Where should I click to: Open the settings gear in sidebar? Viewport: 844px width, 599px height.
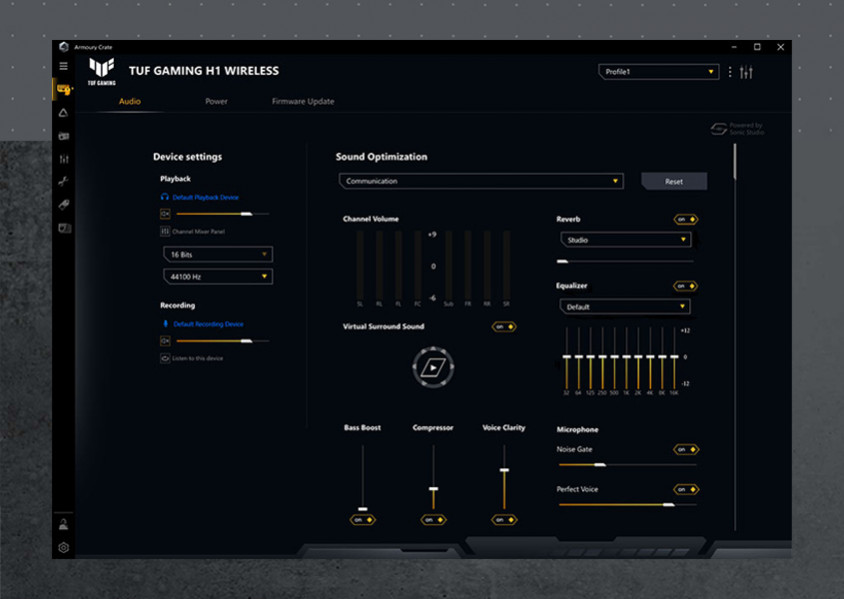pos(64,547)
